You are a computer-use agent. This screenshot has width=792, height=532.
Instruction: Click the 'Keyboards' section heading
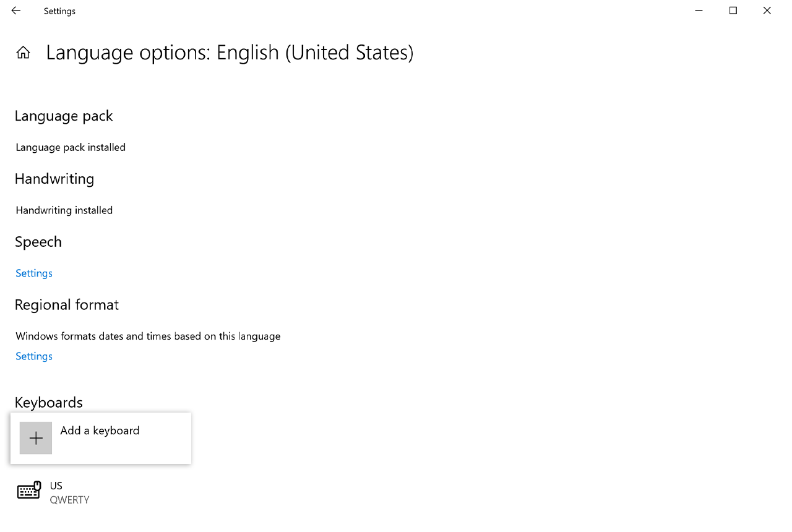pos(49,403)
